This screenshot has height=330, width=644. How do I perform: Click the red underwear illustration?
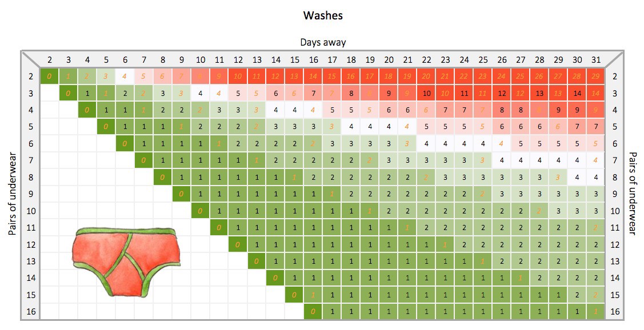tap(127, 262)
